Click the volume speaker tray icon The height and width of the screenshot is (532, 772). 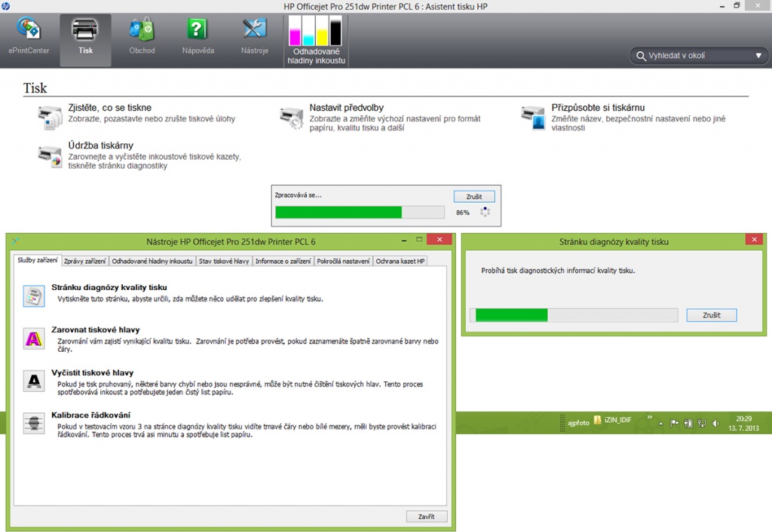click(716, 423)
